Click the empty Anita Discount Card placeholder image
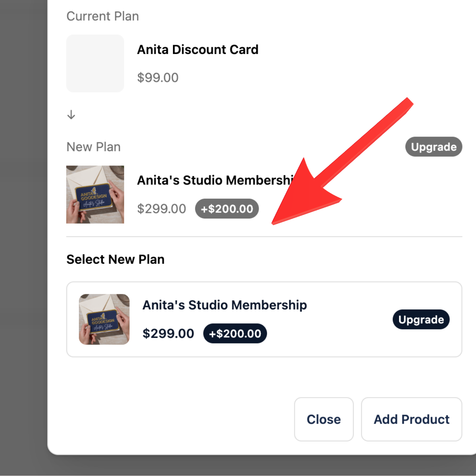Viewport: 476px width, 476px height. [95, 63]
